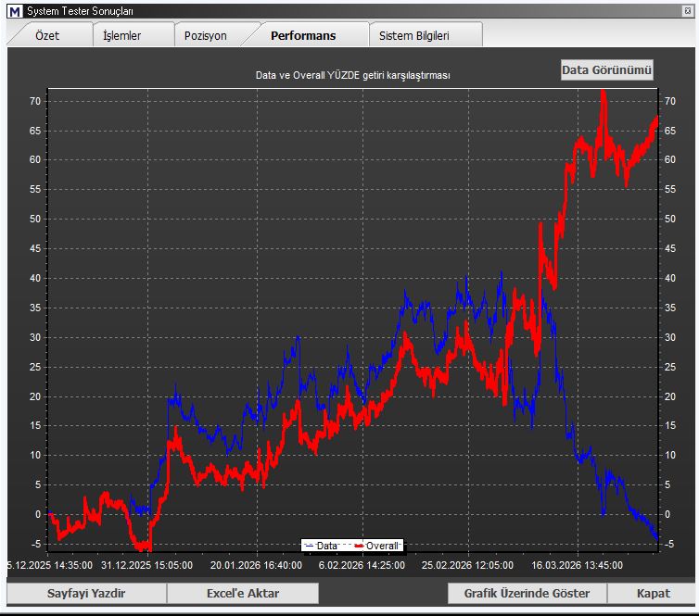The height and width of the screenshot is (616, 699).
Task: Click the '20.01.2026 16:40:00' axis label
Action: coord(256,565)
